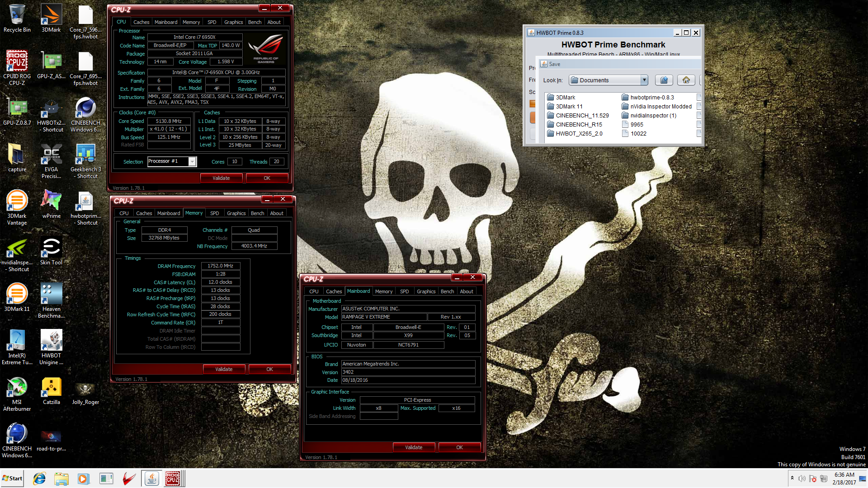Open nvidiaInspector shortcut on desktop
Screen dimensions: 868x488
[x=17, y=254]
